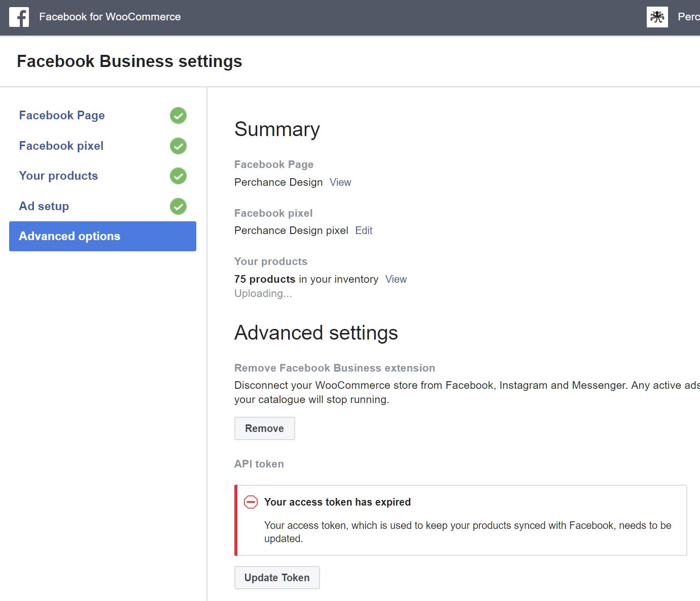Screen dimensions: 700x601
Task: Click the gray Your products summary label
Action: 271,261
